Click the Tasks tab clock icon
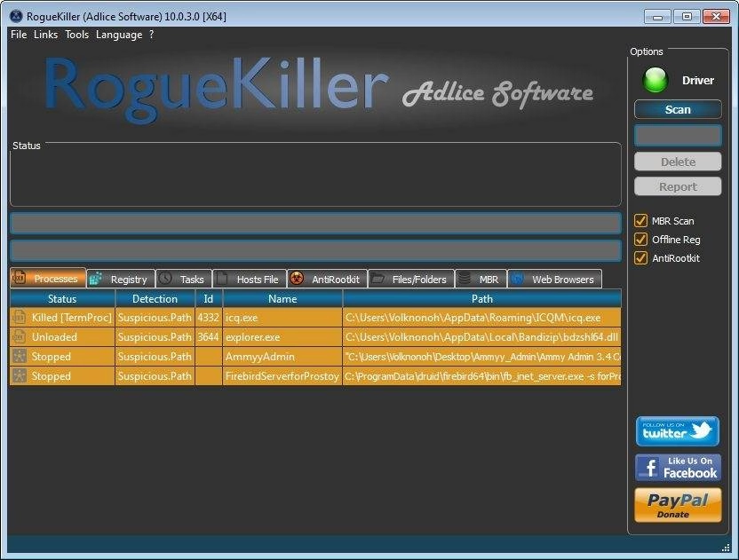This screenshot has width=739, height=560. [x=165, y=279]
